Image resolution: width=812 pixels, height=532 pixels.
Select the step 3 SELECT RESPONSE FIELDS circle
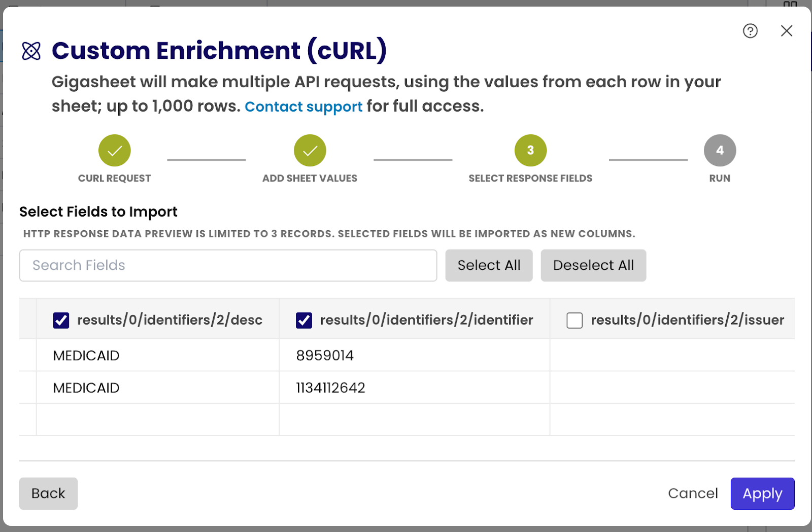click(x=530, y=150)
